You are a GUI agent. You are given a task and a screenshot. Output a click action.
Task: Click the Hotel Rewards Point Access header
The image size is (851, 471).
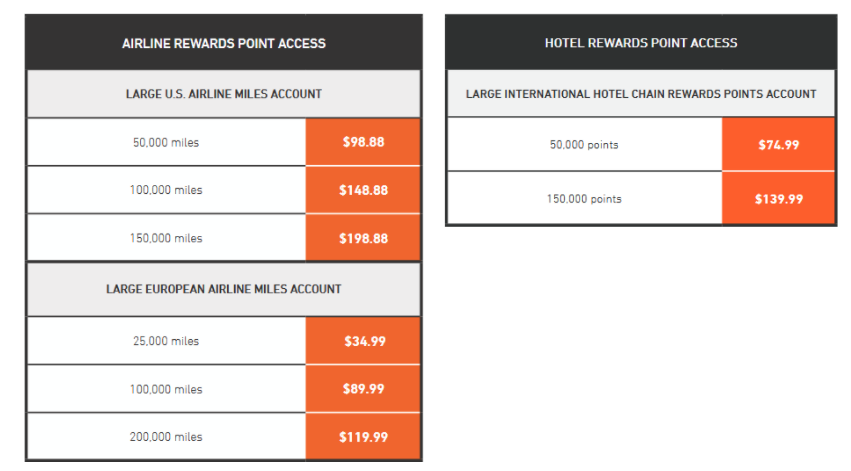(x=641, y=43)
